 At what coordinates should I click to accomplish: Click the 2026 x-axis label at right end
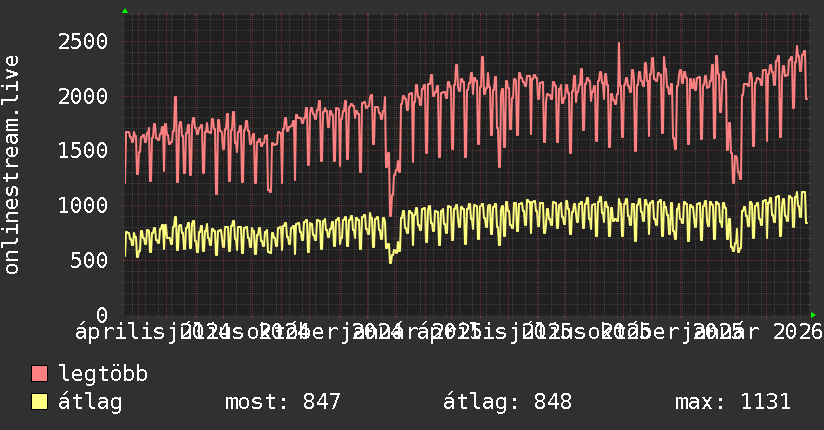(797, 332)
